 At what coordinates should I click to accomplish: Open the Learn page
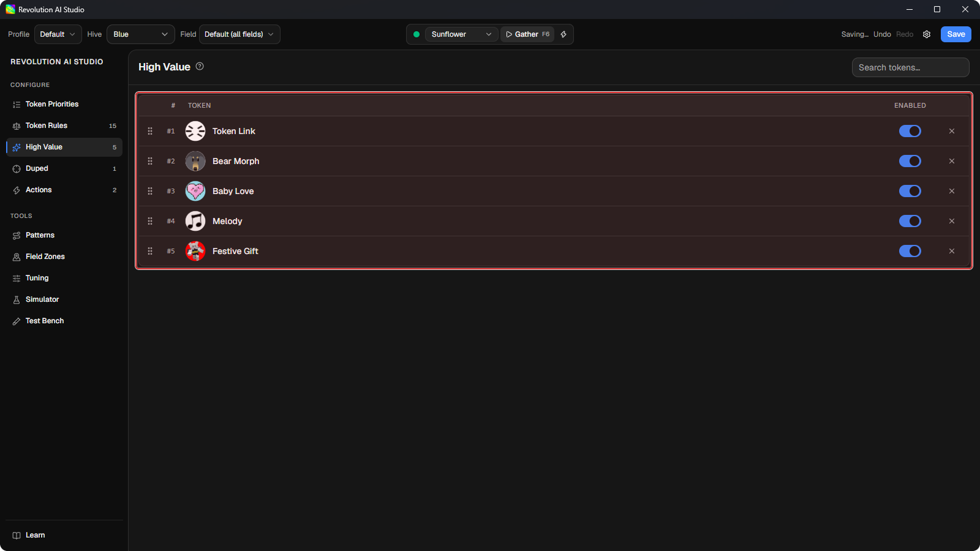[64, 535]
